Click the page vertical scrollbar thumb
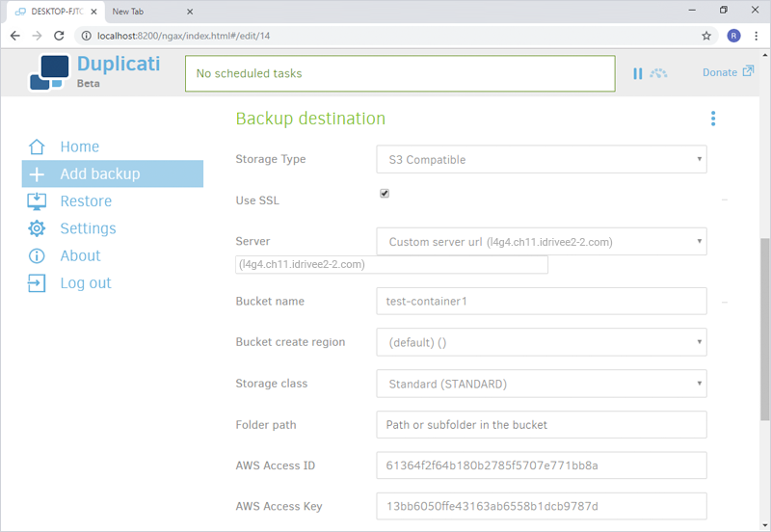 [764, 329]
